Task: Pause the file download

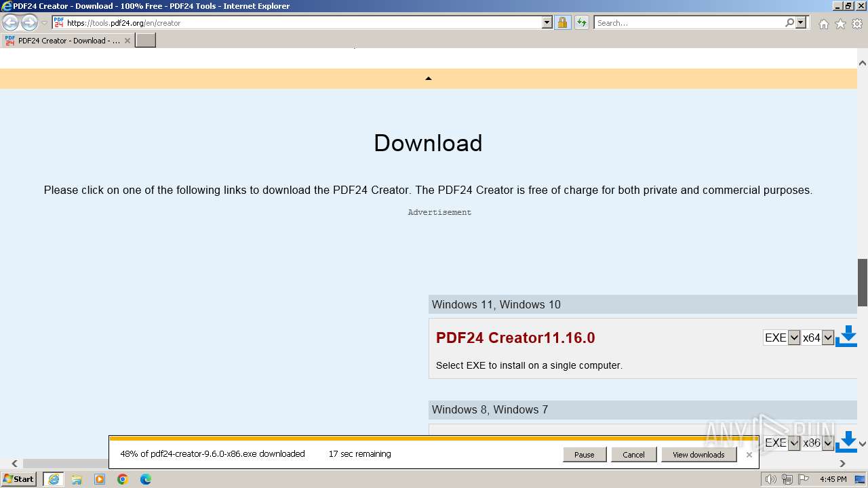Action: (584, 455)
